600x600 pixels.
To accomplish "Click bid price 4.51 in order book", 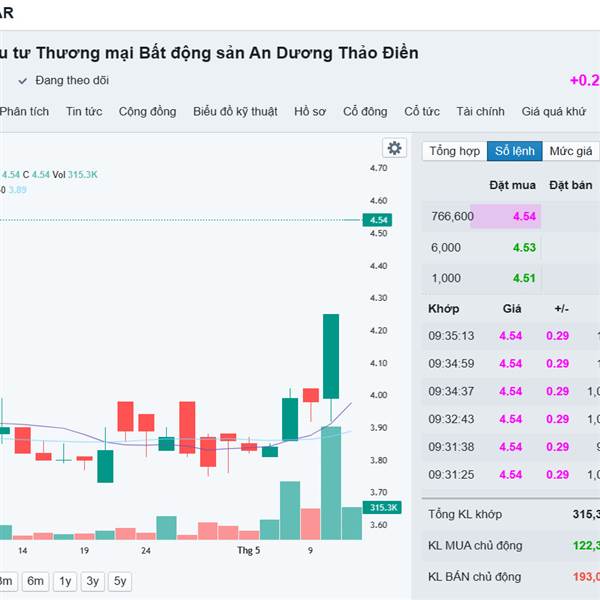I will tap(524, 278).
